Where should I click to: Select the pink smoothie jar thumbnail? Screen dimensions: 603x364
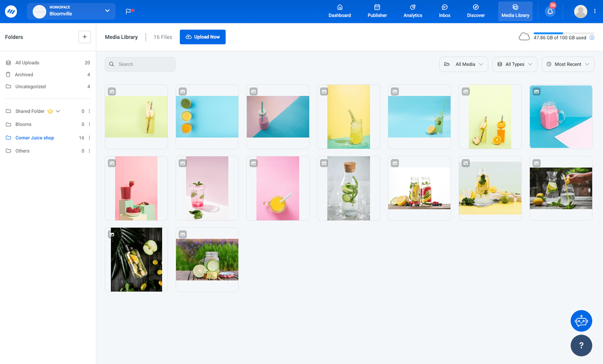[561, 117]
